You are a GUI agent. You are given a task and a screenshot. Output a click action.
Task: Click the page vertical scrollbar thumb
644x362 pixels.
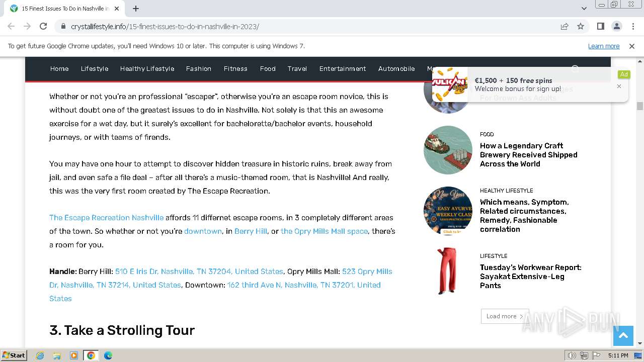click(x=640, y=106)
